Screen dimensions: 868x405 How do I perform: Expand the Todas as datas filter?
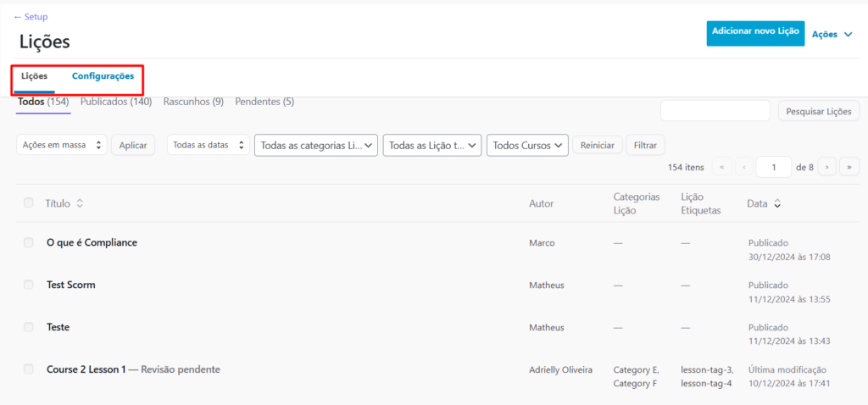(x=209, y=145)
